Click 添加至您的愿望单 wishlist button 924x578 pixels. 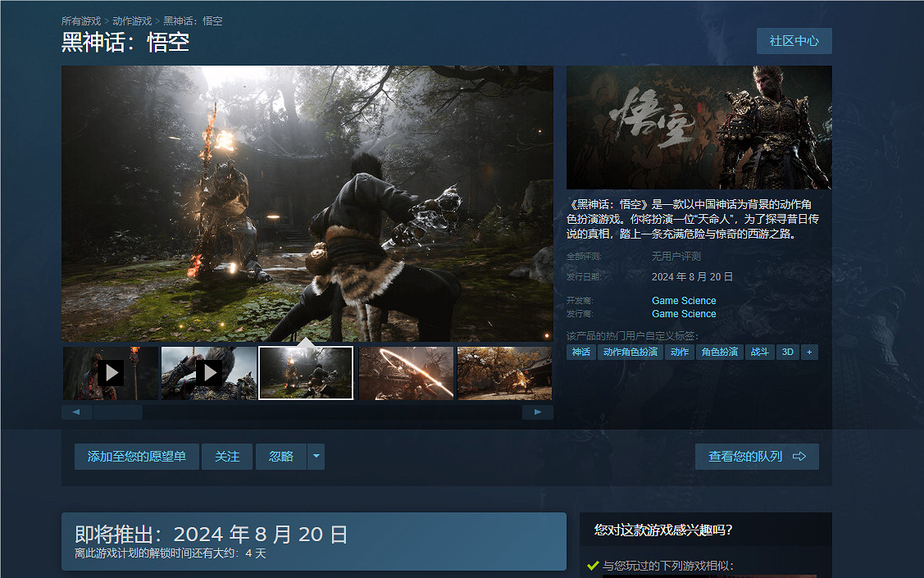pyautogui.click(x=137, y=457)
